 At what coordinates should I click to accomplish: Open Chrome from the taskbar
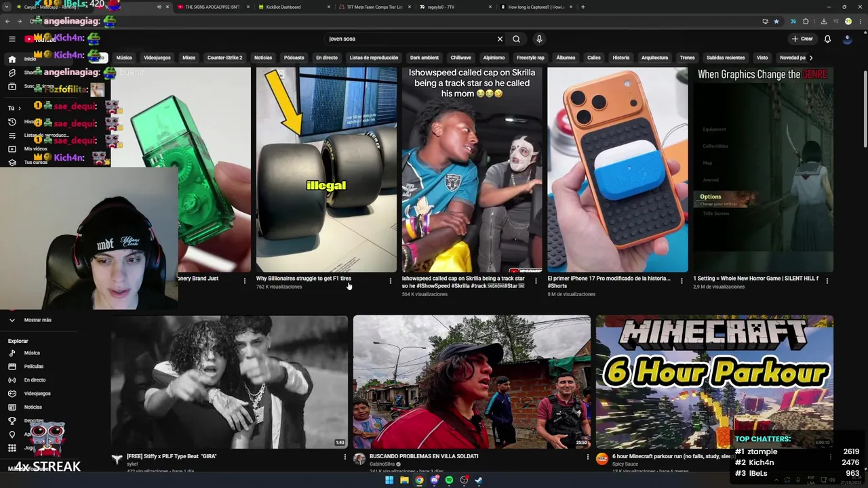(x=419, y=480)
